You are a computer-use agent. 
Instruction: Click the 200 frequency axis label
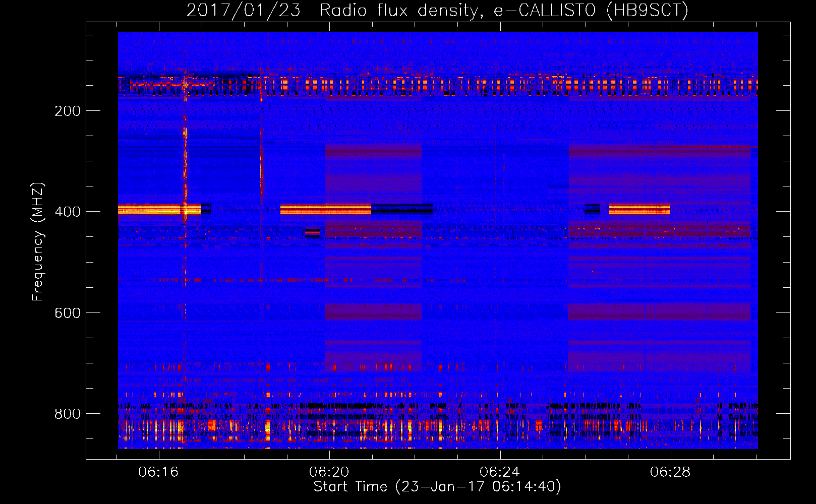[x=68, y=111]
